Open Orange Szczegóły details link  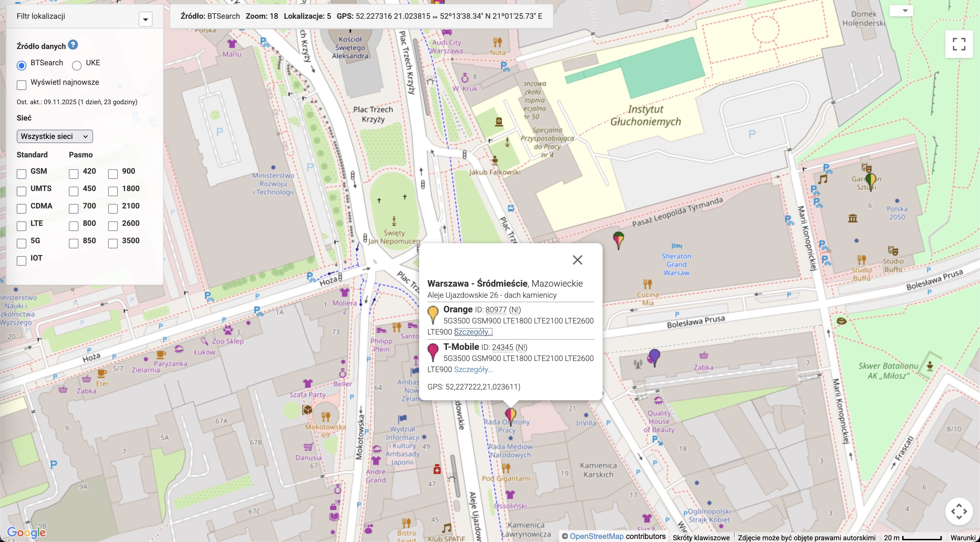(473, 332)
